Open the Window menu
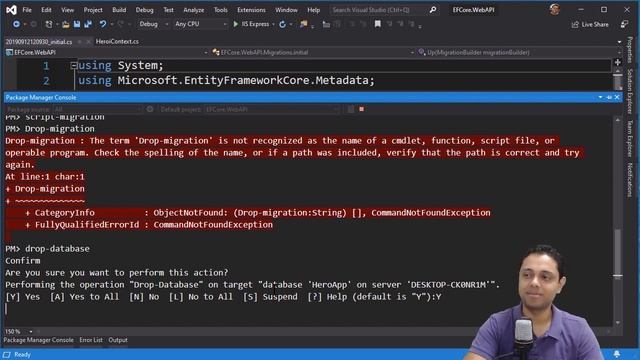The image size is (640, 360). click(x=286, y=10)
